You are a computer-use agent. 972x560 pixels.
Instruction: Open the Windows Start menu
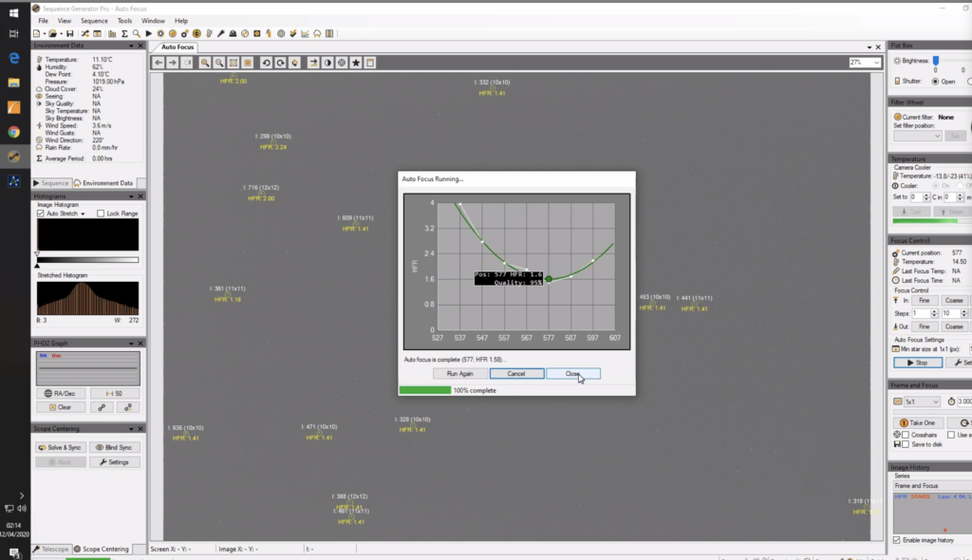coord(13,12)
